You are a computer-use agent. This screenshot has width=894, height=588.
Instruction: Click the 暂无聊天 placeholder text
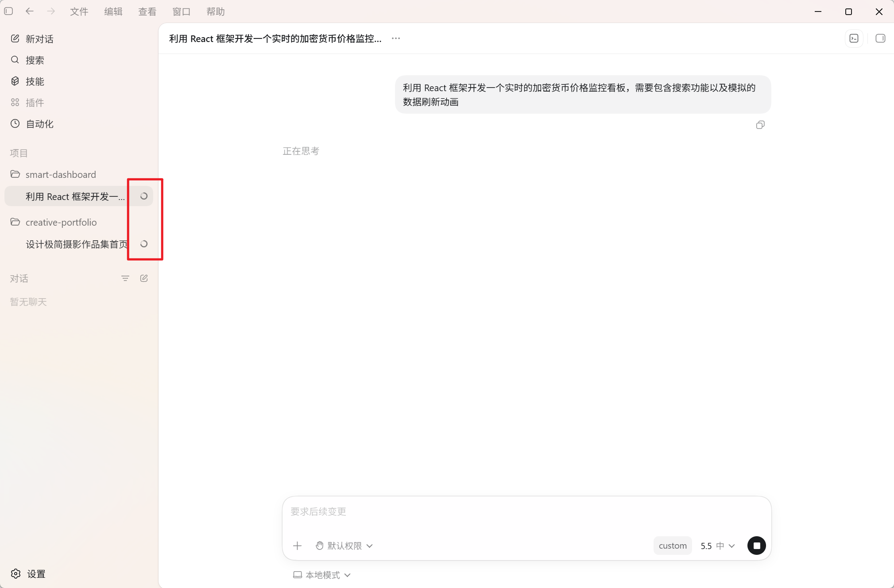pos(28,302)
